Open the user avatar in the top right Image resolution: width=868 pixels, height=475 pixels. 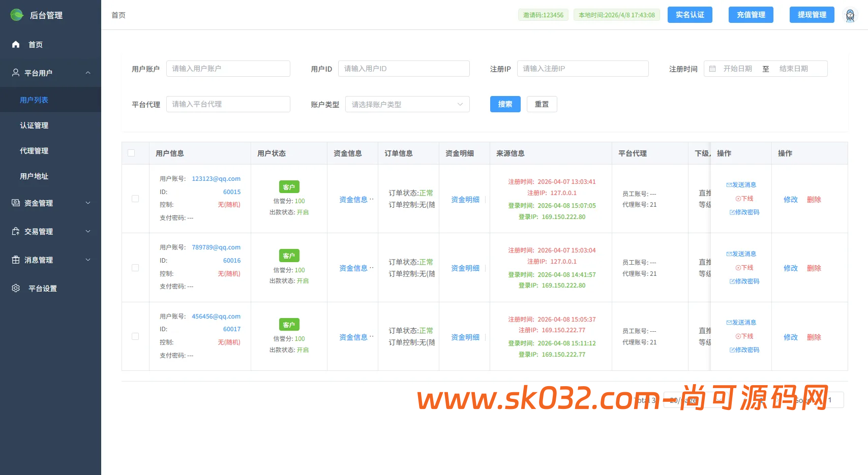coord(850,15)
